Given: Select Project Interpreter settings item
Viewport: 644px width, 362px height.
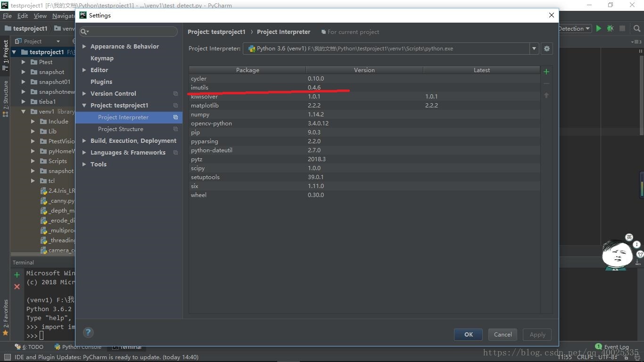Looking at the screenshot, I should 129,117.
